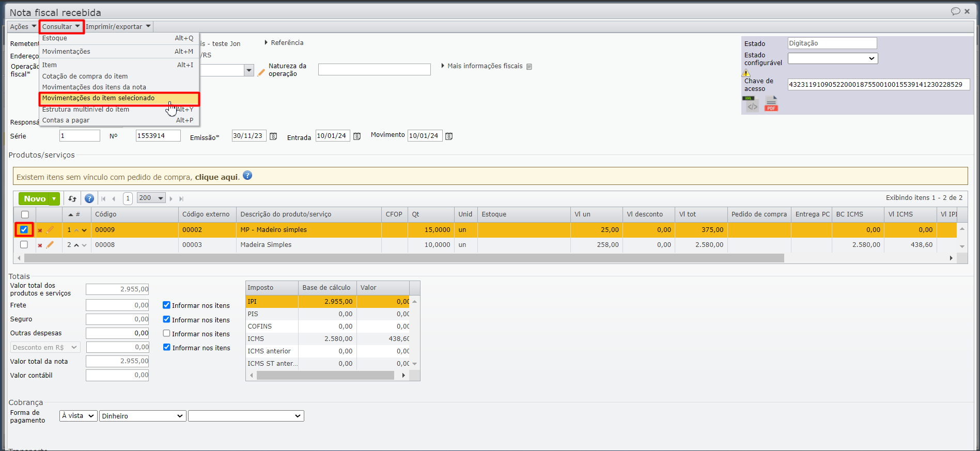Click the blue help icon in grid toolbar

89,198
